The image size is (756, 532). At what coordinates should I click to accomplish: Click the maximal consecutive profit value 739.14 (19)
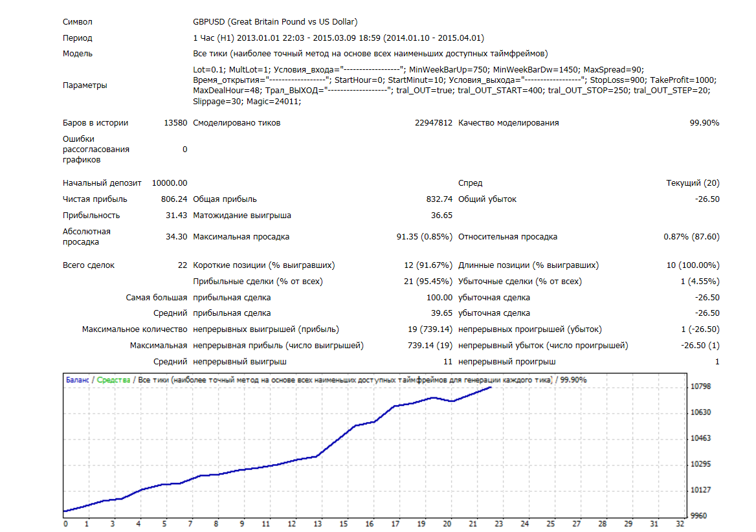tap(430, 346)
